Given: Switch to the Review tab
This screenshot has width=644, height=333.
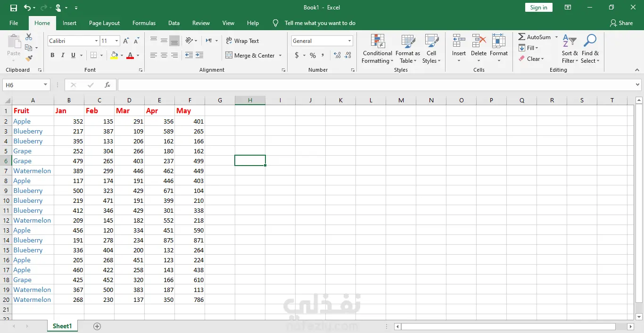Looking at the screenshot, I should coord(201,23).
